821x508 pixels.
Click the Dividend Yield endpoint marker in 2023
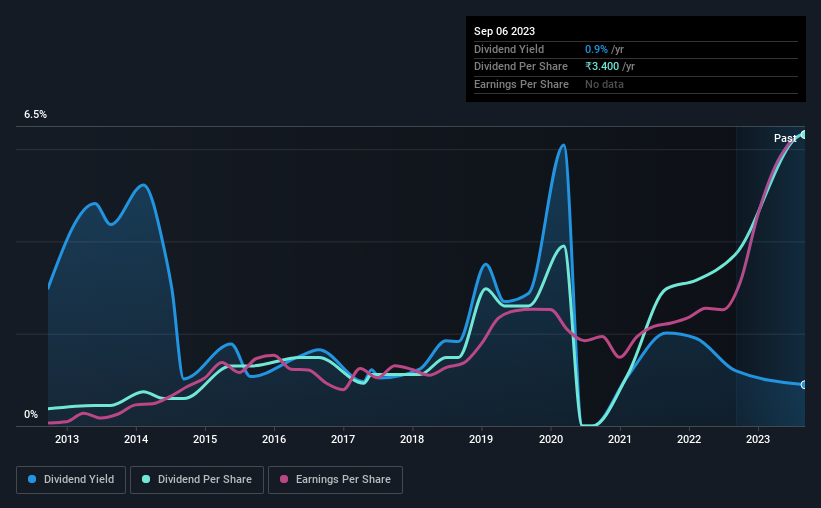tap(804, 385)
